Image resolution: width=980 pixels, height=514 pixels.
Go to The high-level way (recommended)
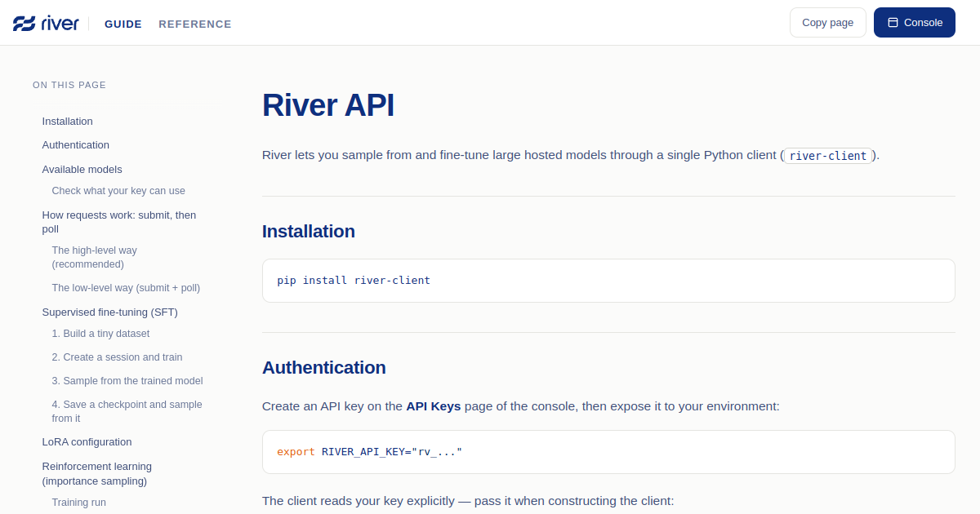click(95, 257)
